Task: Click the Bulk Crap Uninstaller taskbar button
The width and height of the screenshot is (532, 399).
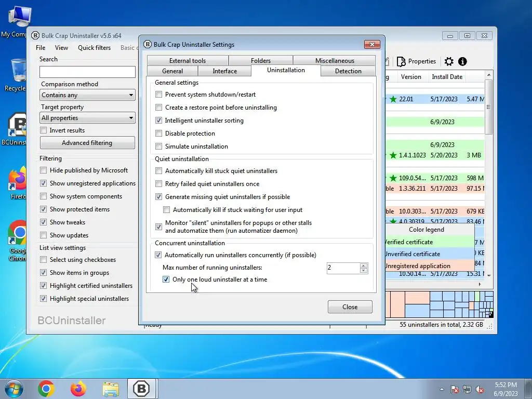Action: tap(141, 389)
